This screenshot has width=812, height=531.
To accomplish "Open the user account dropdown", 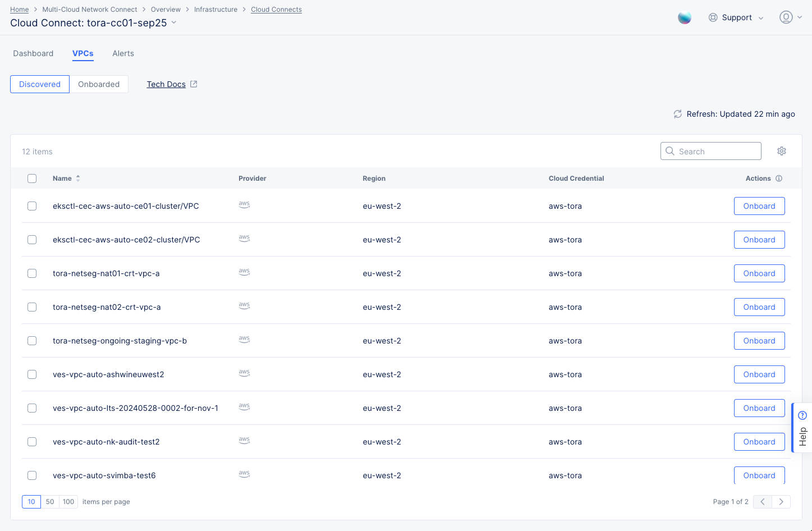I will click(790, 17).
